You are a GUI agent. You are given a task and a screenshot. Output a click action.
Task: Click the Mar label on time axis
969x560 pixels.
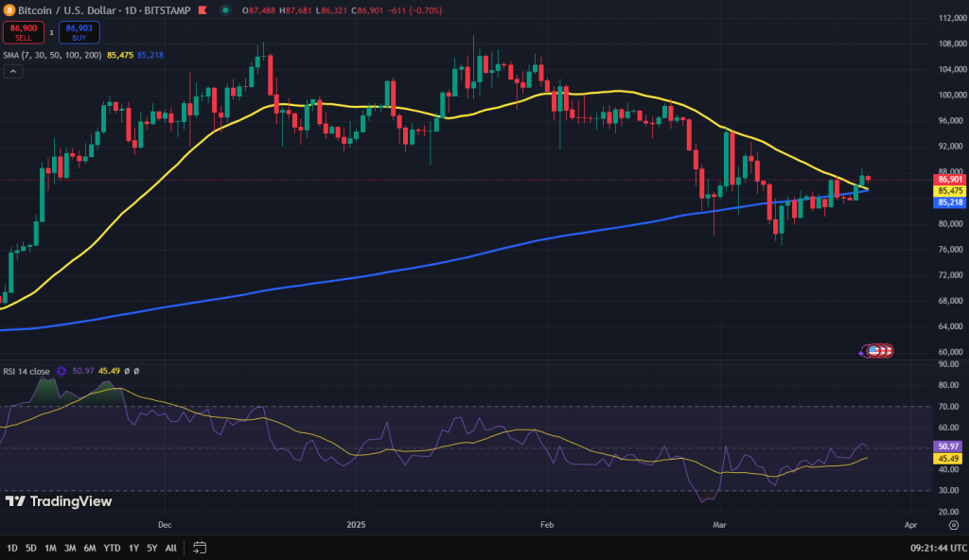(x=719, y=525)
